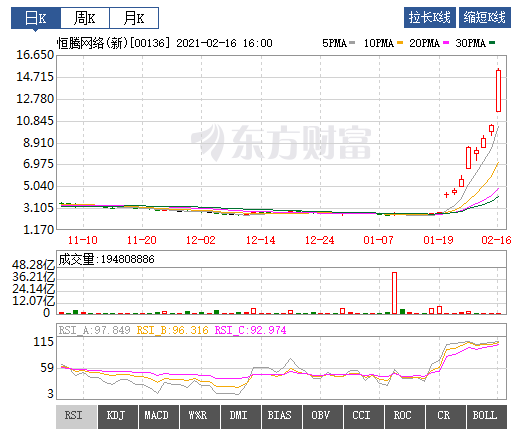This screenshot has height=439, width=517.
Task: Select the OBV indicator tab
Action: (323, 417)
